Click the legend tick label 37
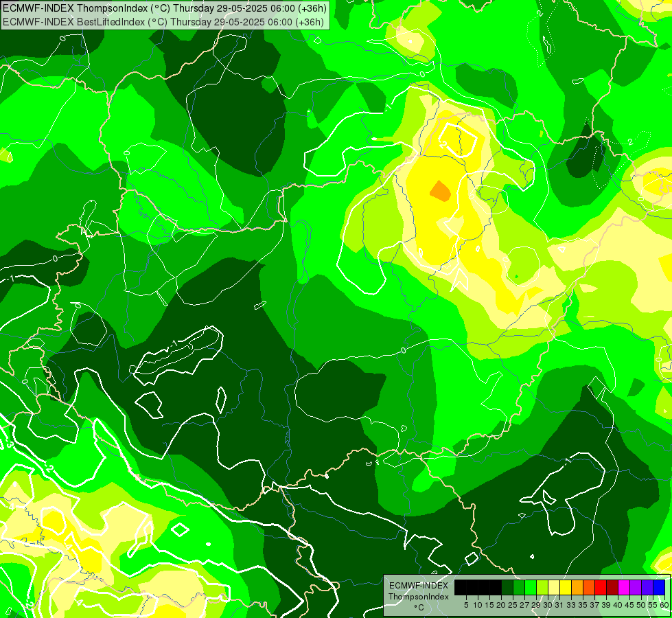Image resolution: width=672 pixels, height=618 pixels. pos(594,605)
